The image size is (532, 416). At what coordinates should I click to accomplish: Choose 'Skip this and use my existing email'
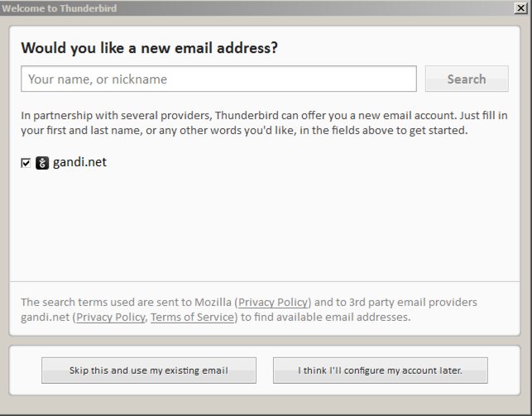click(149, 371)
